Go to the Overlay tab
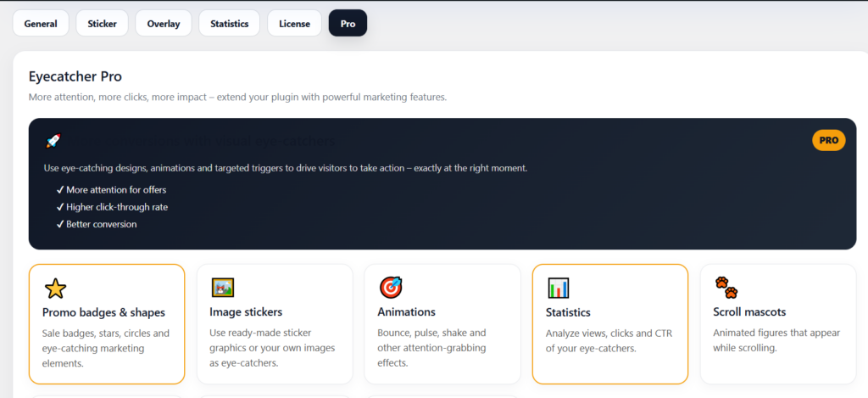868x398 pixels. pyautogui.click(x=164, y=24)
